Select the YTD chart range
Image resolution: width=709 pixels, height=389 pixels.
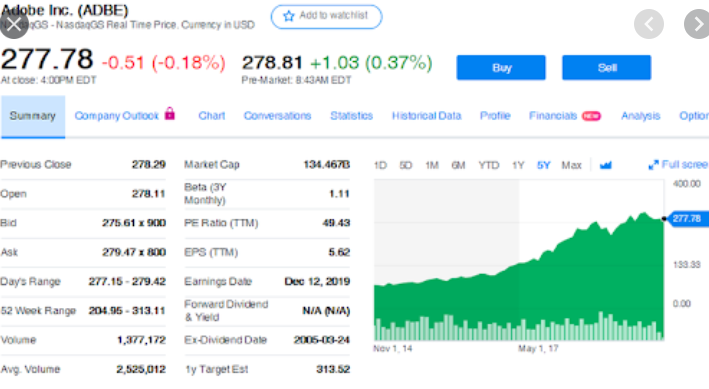(489, 165)
